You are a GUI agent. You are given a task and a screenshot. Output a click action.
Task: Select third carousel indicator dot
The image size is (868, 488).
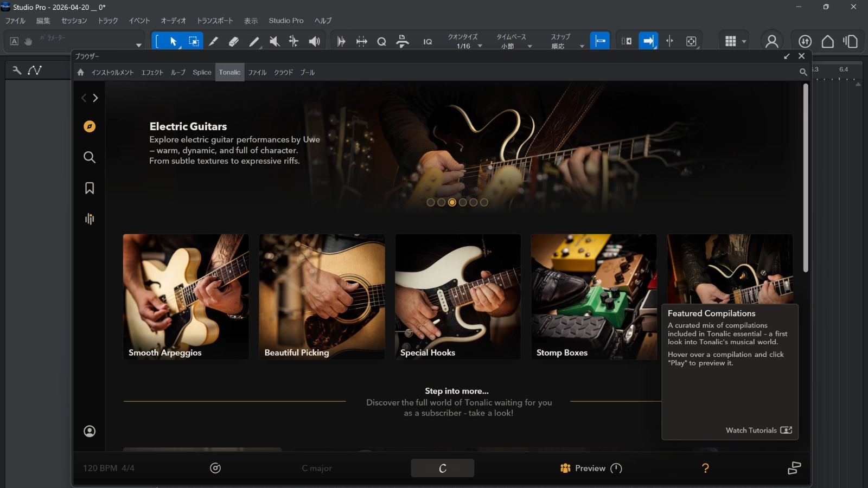(x=452, y=202)
